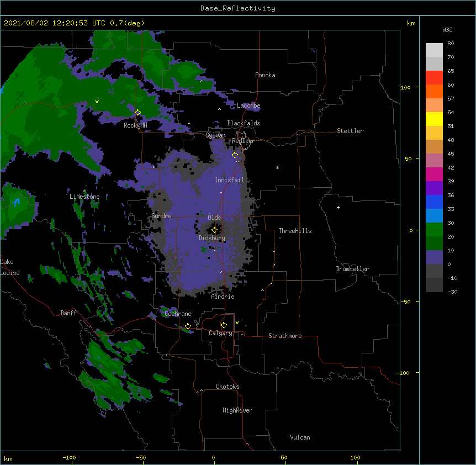Click the white asterisk marker above Limestone
Screen dimensions: 476x465
(84, 191)
